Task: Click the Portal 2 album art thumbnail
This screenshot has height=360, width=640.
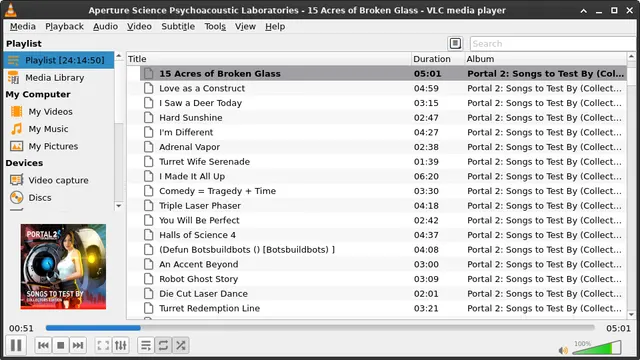Action: point(63,267)
